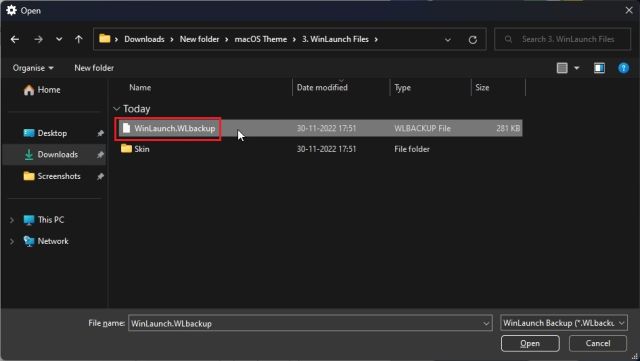Open WinLaunch Backup file type filter
Image resolution: width=640 pixels, height=361 pixels.
[564, 323]
